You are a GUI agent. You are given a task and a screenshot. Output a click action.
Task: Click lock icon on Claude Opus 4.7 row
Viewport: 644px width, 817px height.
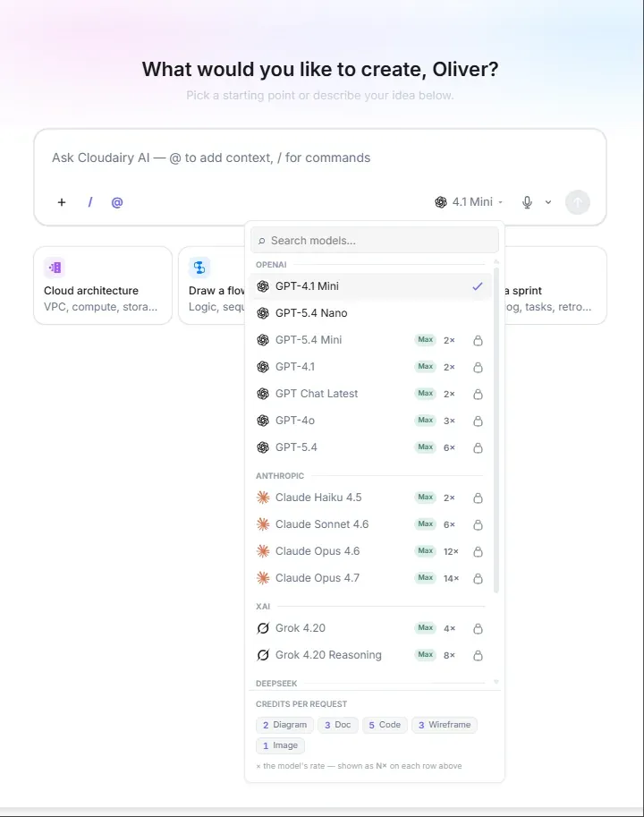(x=478, y=578)
